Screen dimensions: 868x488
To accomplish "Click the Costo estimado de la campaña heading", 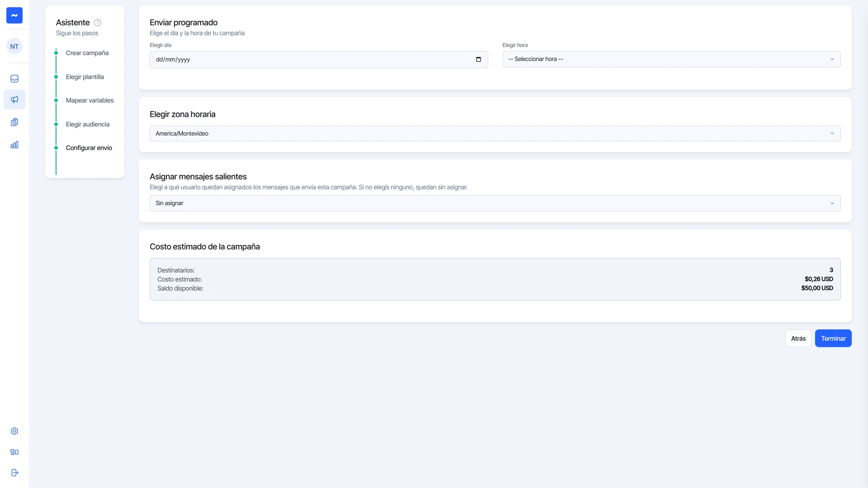I will [205, 247].
